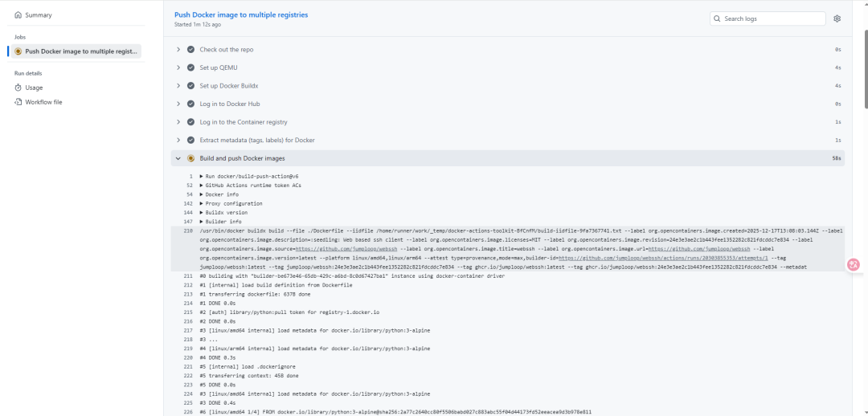The height and width of the screenshot is (416, 868).
Task: Click the in-progress status icon of Build and push
Action: pyautogui.click(x=190, y=158)
